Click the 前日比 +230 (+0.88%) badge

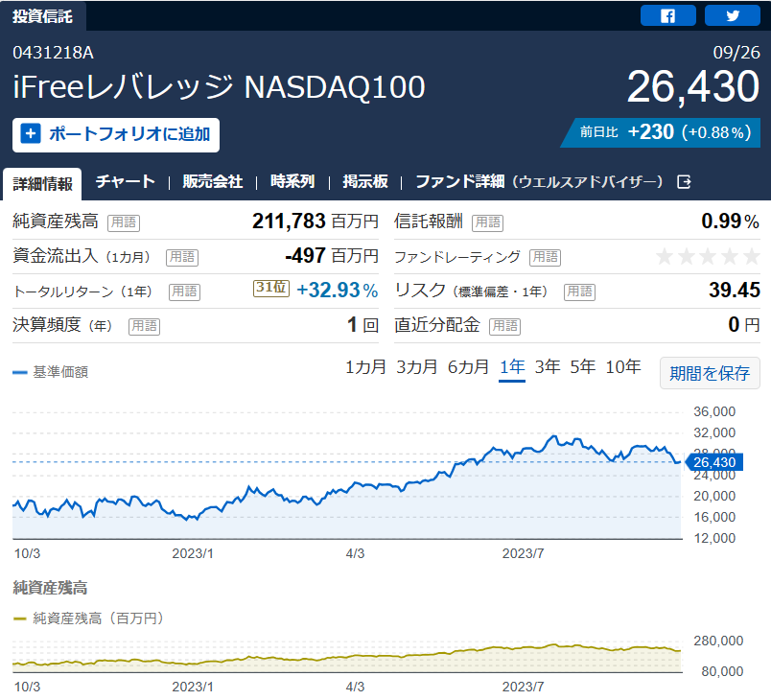(661, 132)
